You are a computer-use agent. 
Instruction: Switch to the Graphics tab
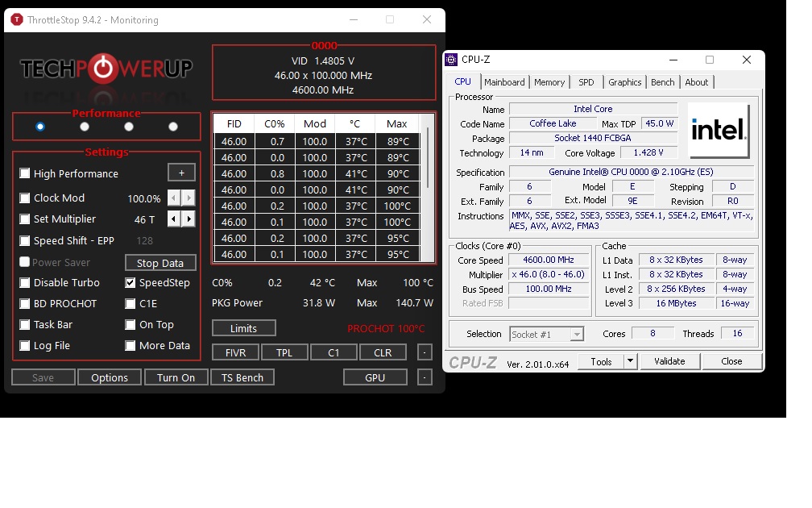[624, 82]
